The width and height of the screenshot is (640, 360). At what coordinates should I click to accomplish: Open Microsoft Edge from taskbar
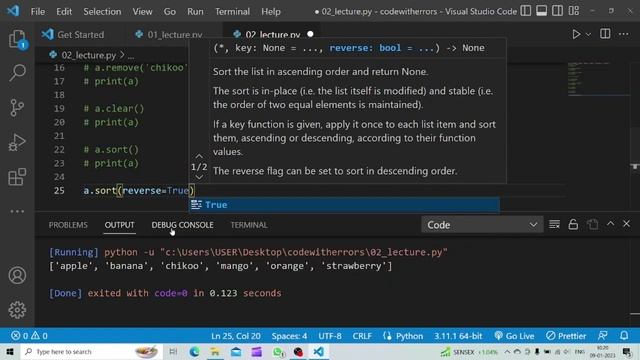194,352
